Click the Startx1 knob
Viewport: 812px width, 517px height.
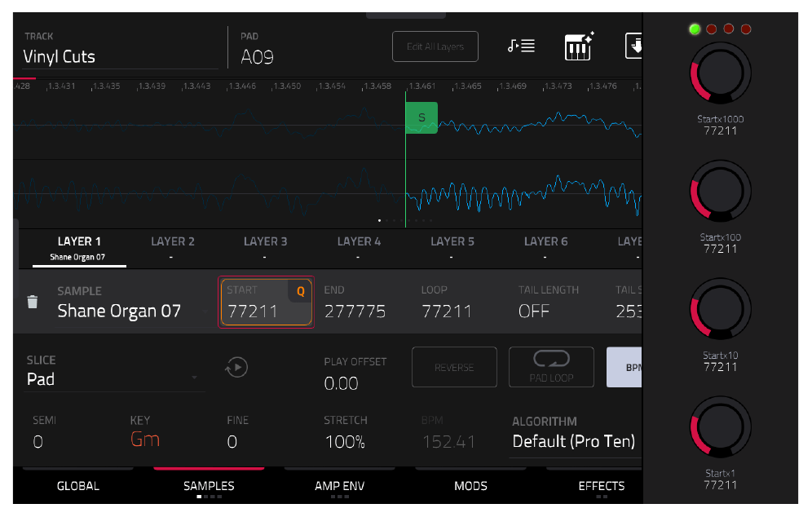pos(721,427)
